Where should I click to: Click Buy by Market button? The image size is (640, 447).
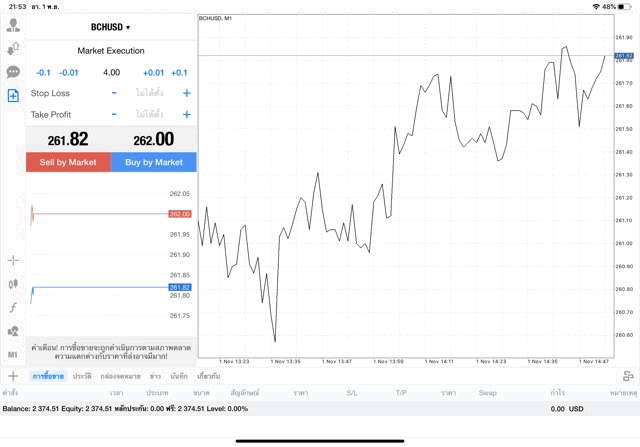[154, 162]
